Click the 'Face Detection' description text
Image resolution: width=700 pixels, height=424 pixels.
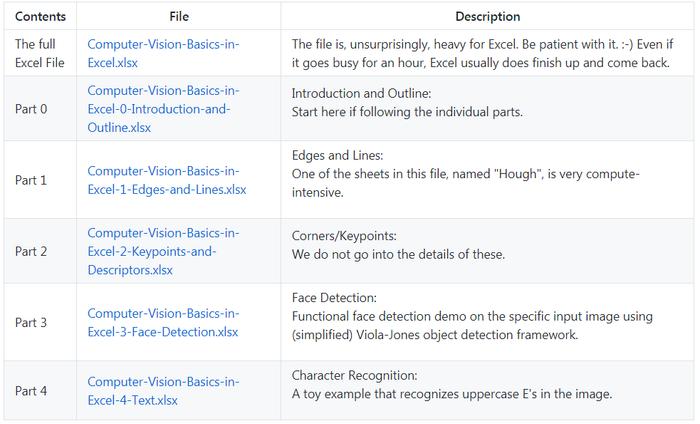tap(334, 298)
